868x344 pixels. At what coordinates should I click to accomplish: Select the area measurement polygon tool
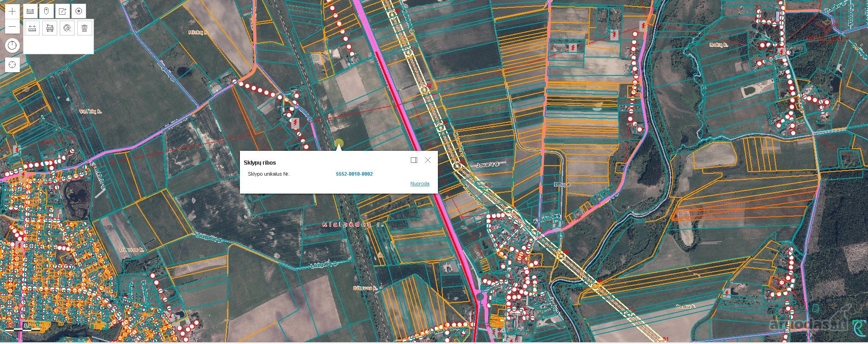pyautogui.click(x=50, y=28)
